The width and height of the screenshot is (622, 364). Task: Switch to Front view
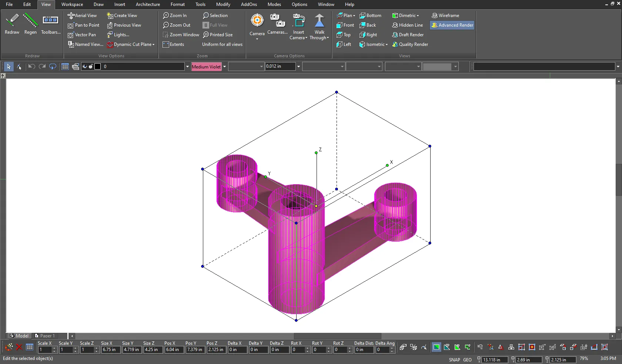[345, 25]
